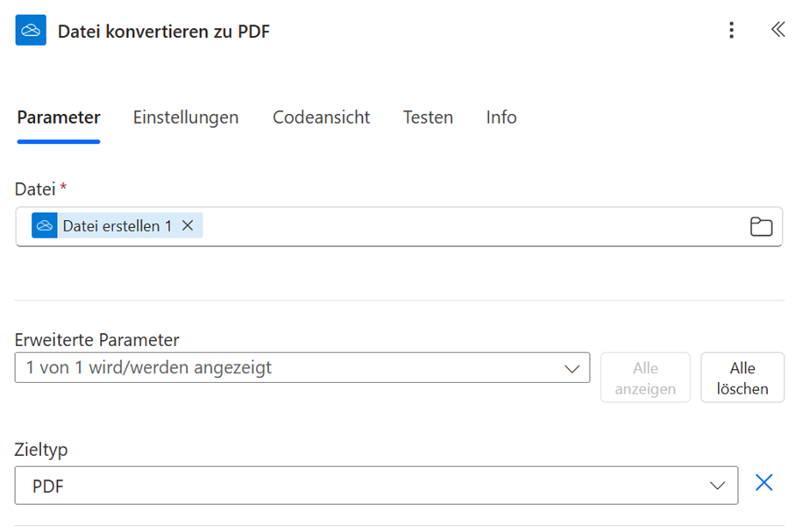795x532 pixels.
Task: Click the chevron arrow in Zieltyp field
Action: [x=717, y=486]
